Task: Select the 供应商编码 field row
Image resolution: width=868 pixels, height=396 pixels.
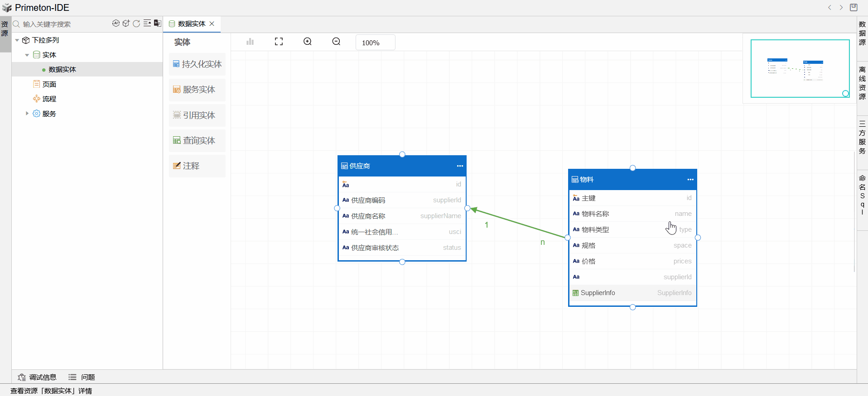Action: [x=402, y=200]
